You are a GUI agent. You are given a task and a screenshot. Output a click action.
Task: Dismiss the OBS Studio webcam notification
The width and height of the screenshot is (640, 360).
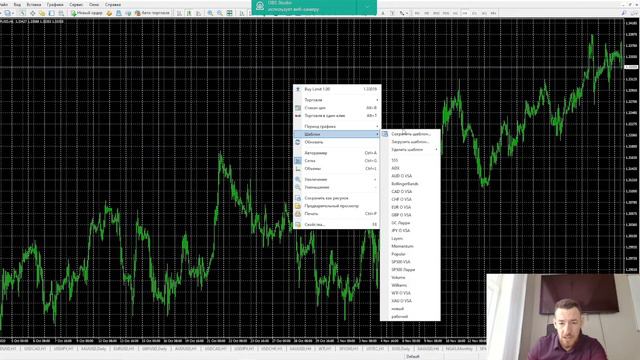pyautogui.click(x=367, y=7)
